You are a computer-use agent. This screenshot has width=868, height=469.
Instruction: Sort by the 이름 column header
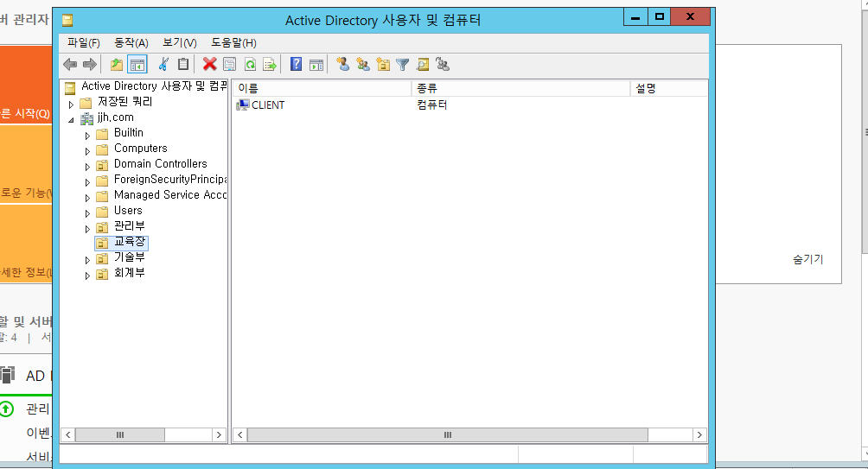[x=322, y=88]
